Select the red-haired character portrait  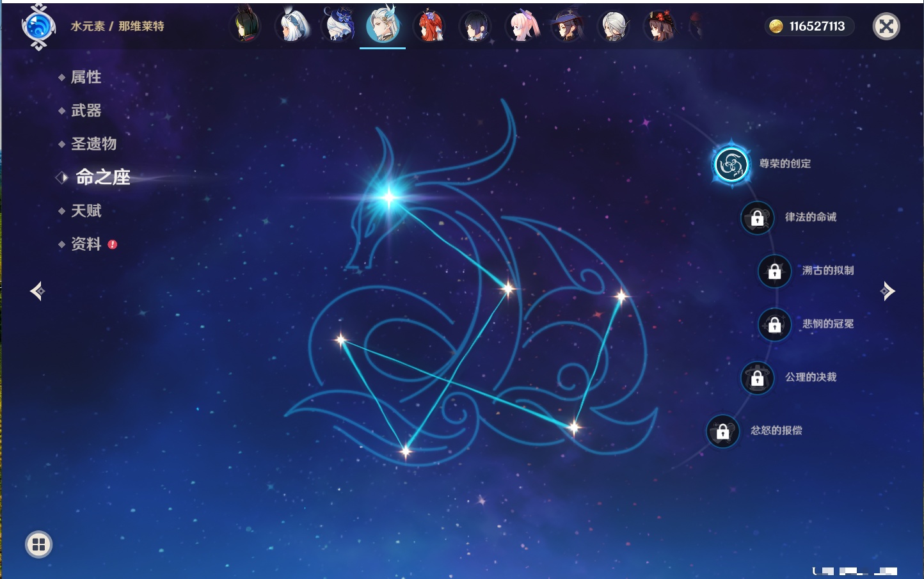(x=430, y=26)
